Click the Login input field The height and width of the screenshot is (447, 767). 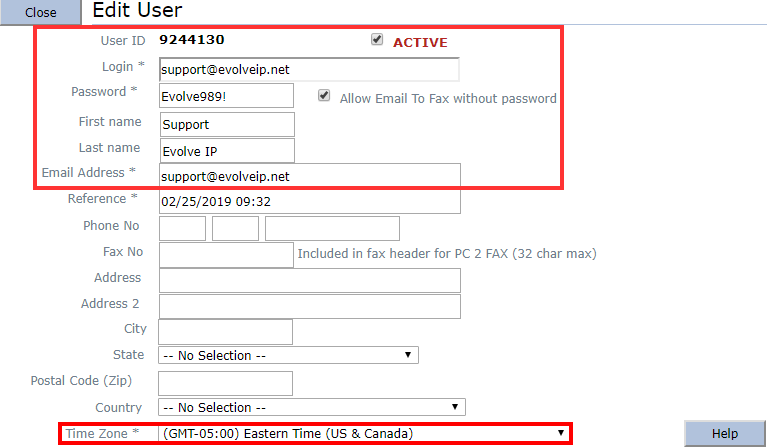click(308, 70)
